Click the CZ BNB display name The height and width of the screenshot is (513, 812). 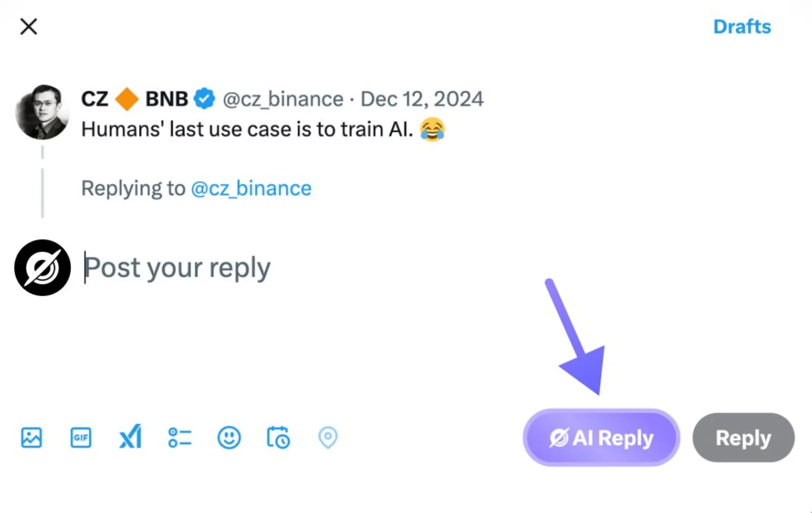tap(134, 98)
